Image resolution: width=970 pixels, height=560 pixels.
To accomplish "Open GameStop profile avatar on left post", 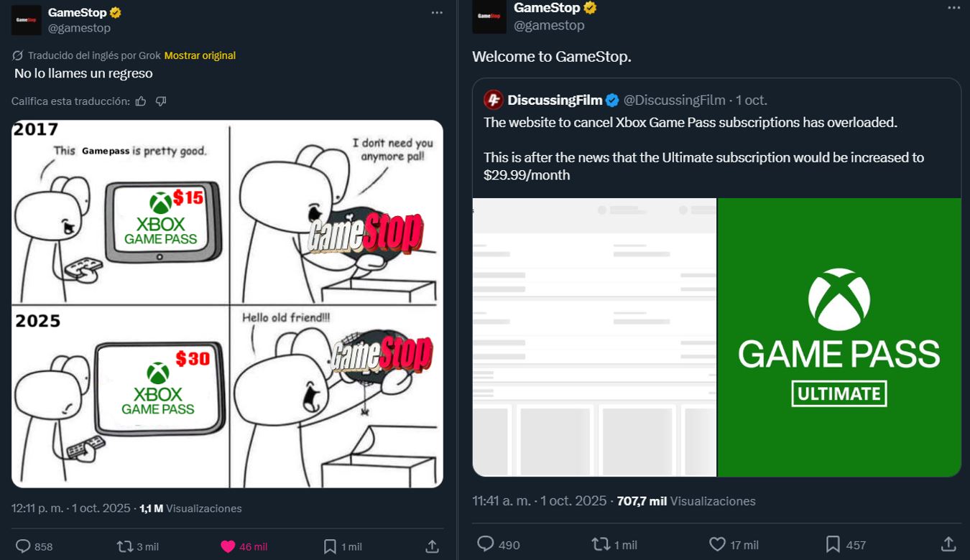I will (x=26, y=20).
